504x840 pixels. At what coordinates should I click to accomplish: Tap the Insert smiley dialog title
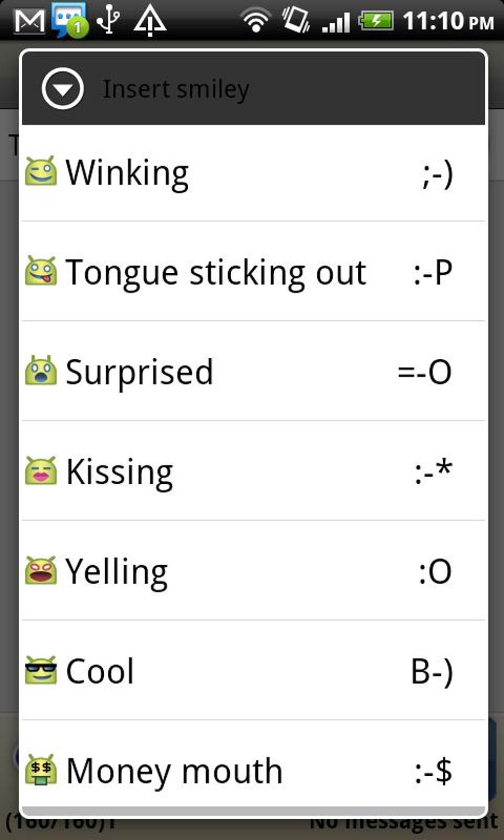(175, 89)
